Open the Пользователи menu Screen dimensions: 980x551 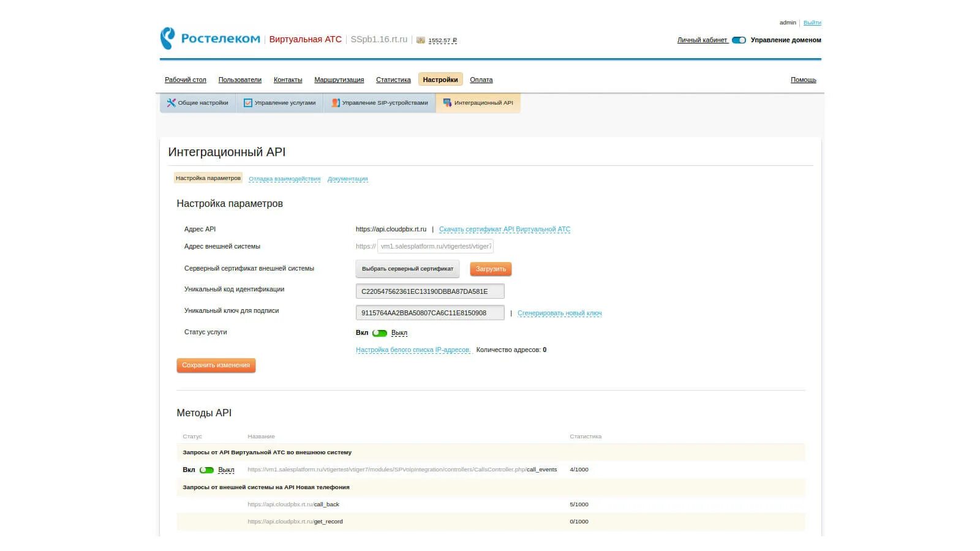coord(240,80)
